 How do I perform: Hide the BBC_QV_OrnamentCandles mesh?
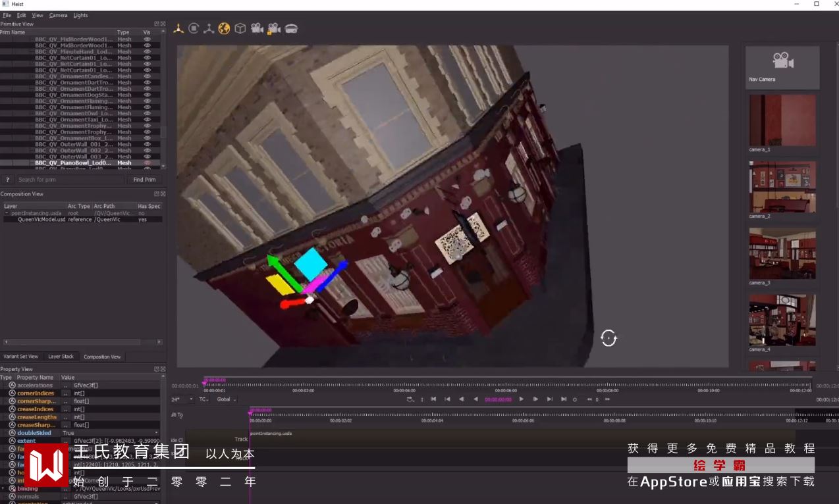(x=148, y=76)
